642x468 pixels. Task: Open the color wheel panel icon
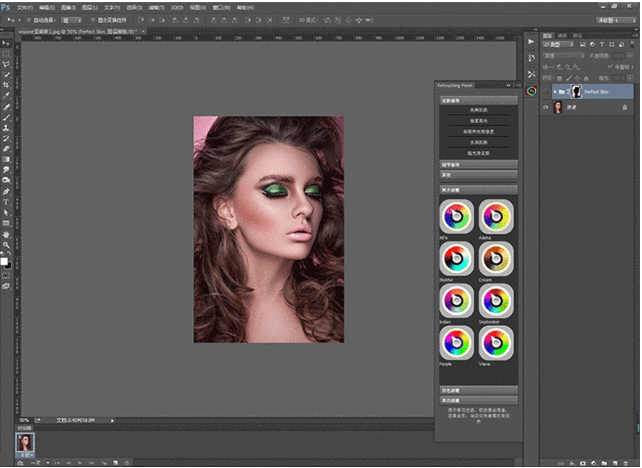pyautogui.click(x=531, y=91)
